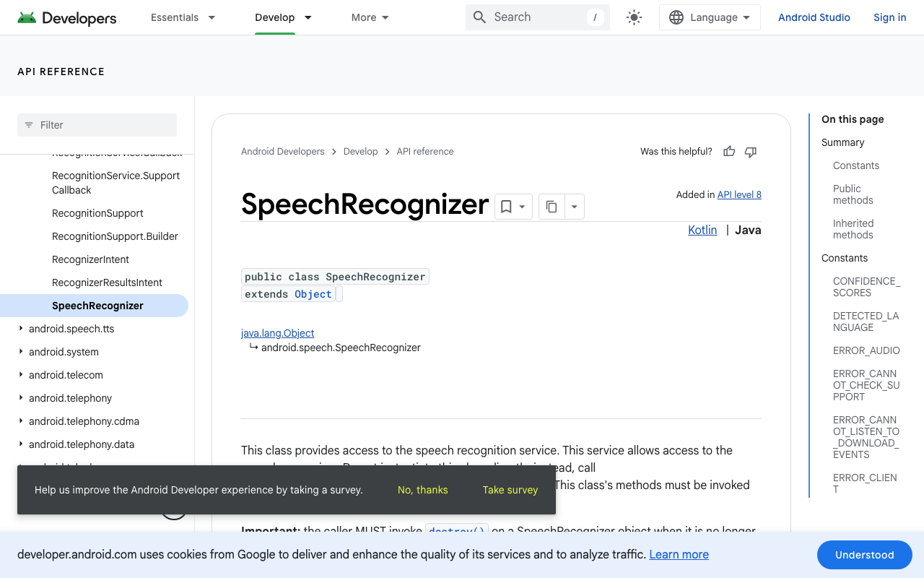Click the copy page icon beside the title
This screenshot has width=924, height=578.
point(552,207)
